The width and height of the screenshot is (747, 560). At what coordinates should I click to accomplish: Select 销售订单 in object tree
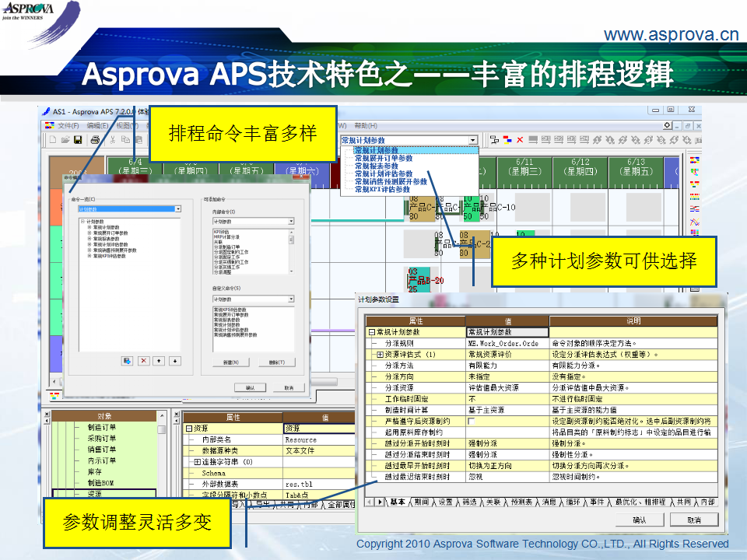(101, 449)
